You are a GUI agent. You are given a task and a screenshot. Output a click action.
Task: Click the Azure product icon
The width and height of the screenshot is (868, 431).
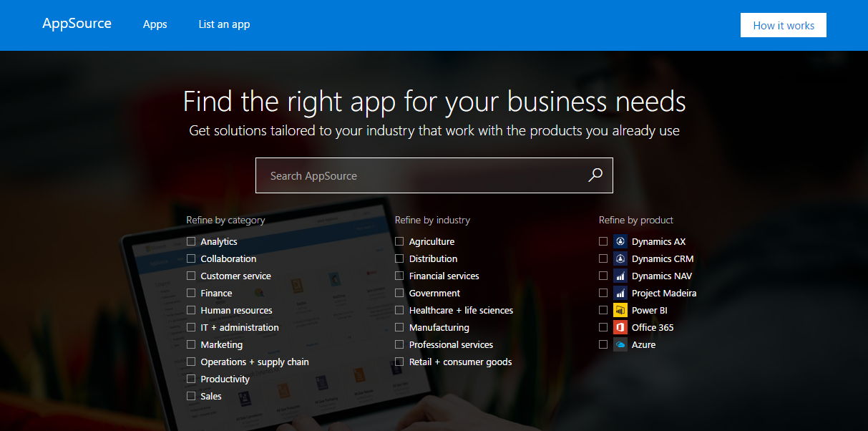point(620,344)
